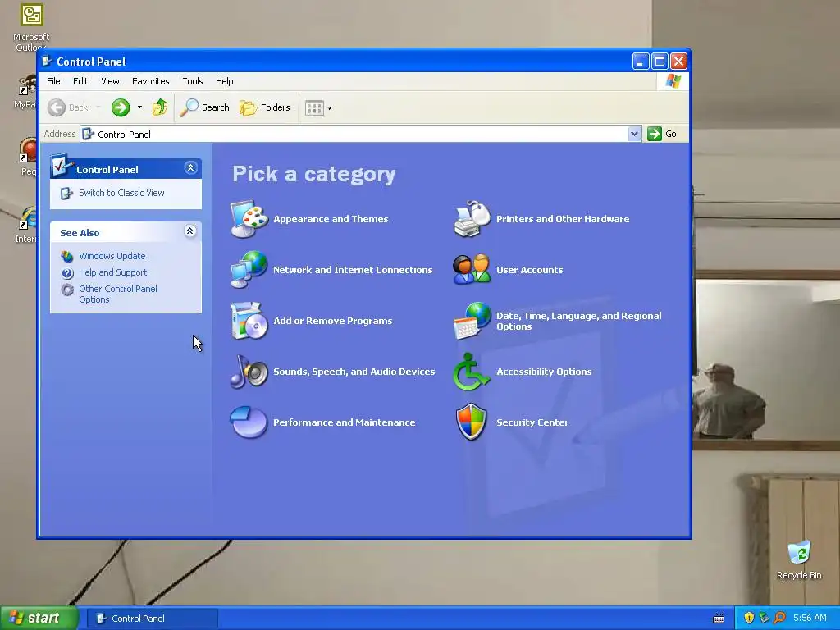
Task: Click the Search magnifier toolbar button
Action: pyautogui.click(x=204, y=107)
